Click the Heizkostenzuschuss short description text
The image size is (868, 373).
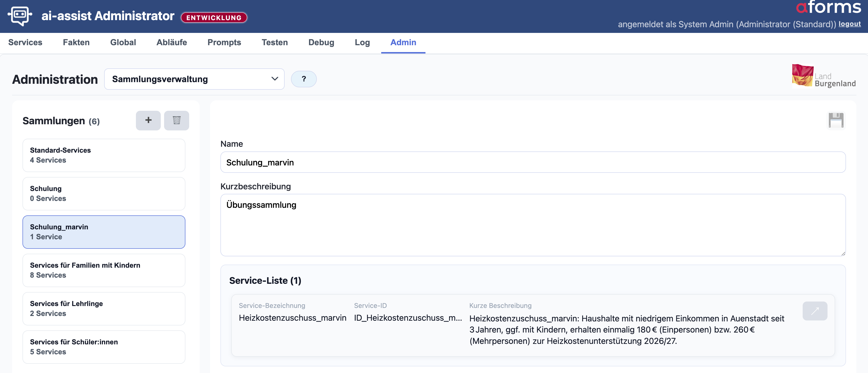point(627,329)
